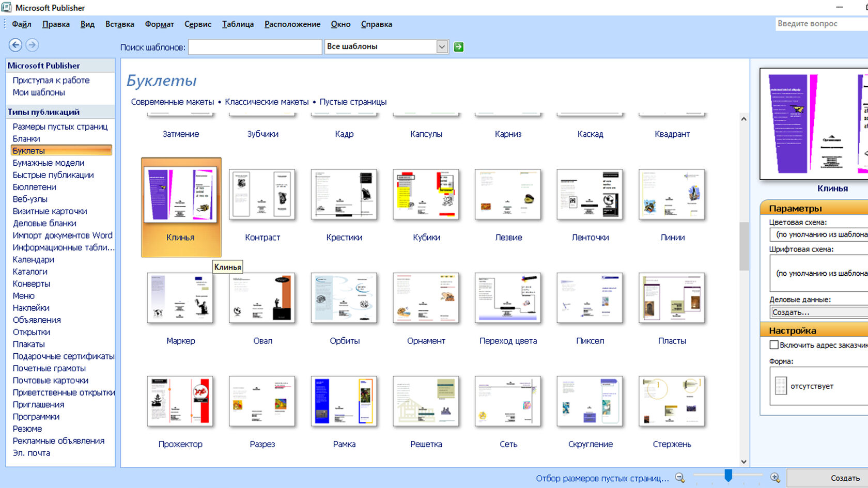The image size is (868, 488).
Task: Pick the Прожектор brochure template
Action: 180,401
